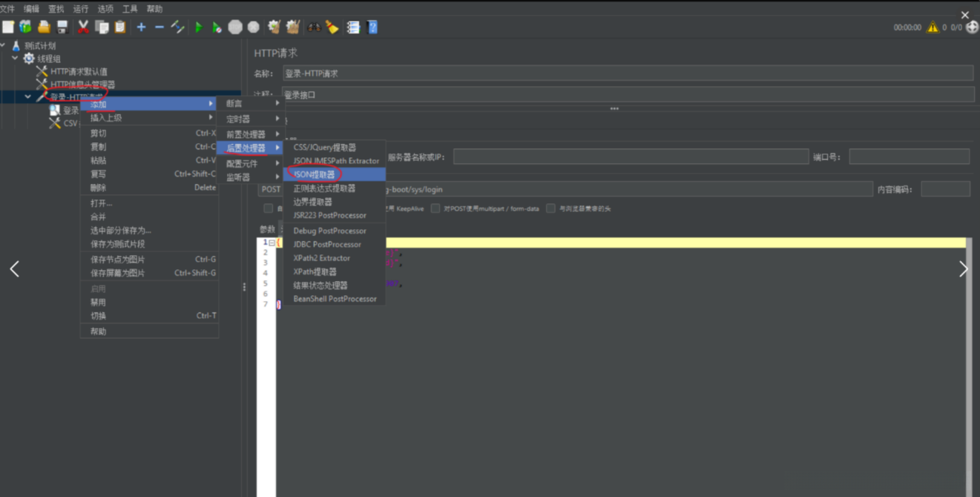Click the Cut scissors icon in toolbar
This screenshot has width=980, height=497.
point(83,27)
